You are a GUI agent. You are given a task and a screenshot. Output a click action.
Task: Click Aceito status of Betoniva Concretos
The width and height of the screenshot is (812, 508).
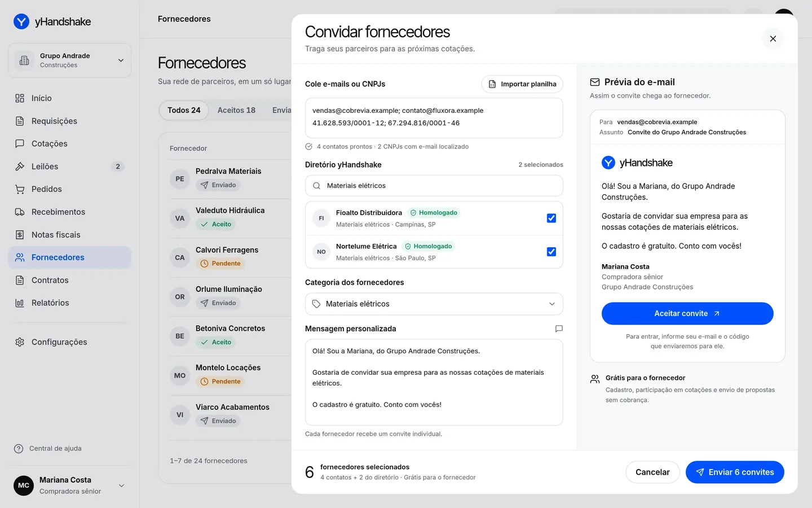216,342
